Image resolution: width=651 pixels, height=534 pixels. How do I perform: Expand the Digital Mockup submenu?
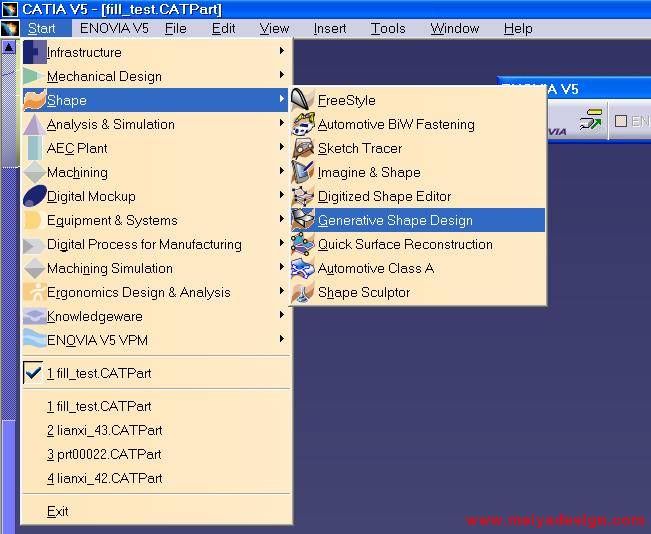pyautogui.click(x=91, y=196)
